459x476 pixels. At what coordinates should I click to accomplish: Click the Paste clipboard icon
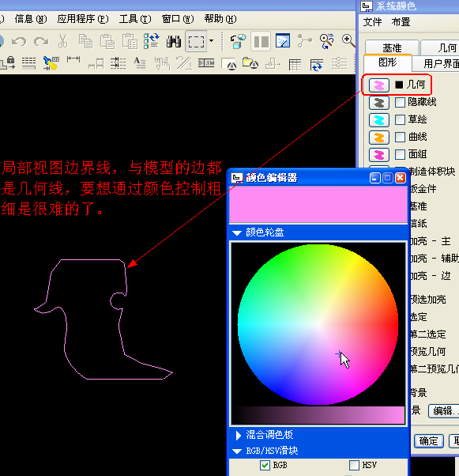pyautogui.click(x=107, y=41)
